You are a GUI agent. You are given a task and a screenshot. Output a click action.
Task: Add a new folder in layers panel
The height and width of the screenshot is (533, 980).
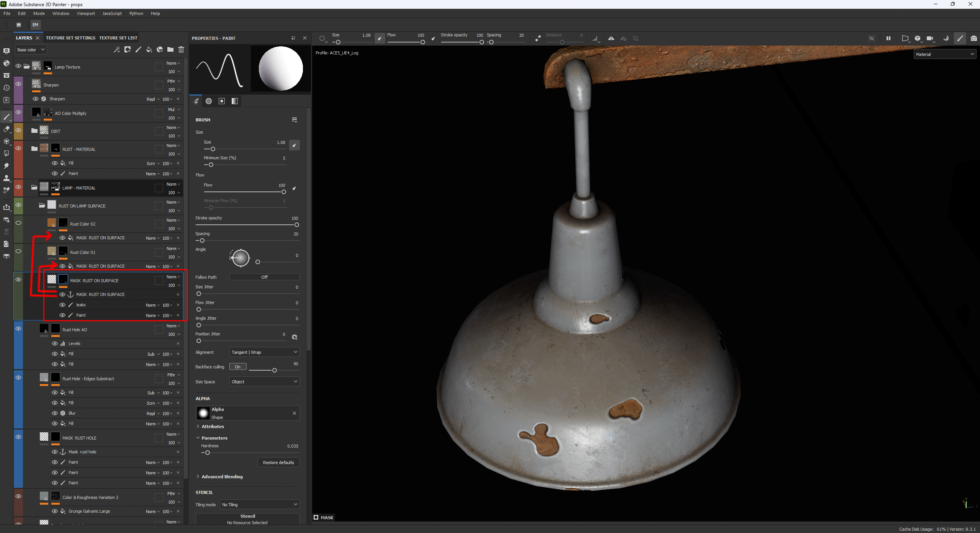170,49
